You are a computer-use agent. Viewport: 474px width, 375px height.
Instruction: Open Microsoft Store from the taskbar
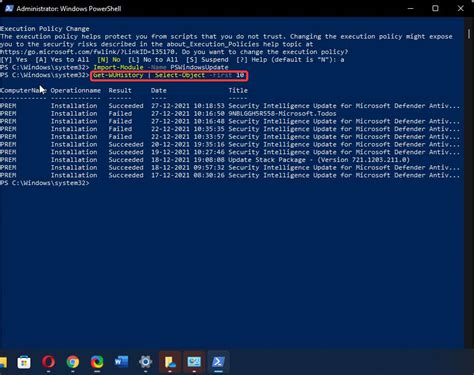(x=24, y=362)
